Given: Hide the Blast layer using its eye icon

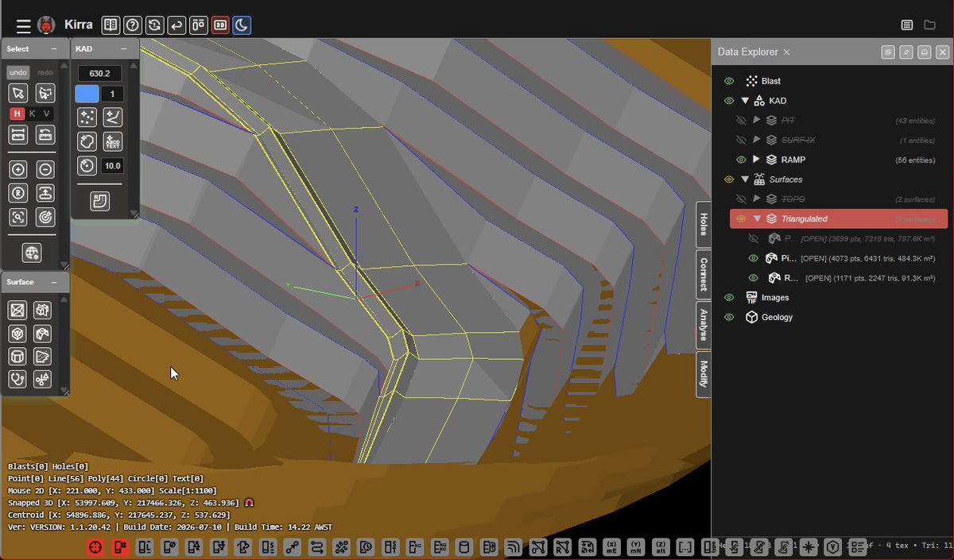Looking at the screenshot, I should pyautogui.click(x=728, y=81).
